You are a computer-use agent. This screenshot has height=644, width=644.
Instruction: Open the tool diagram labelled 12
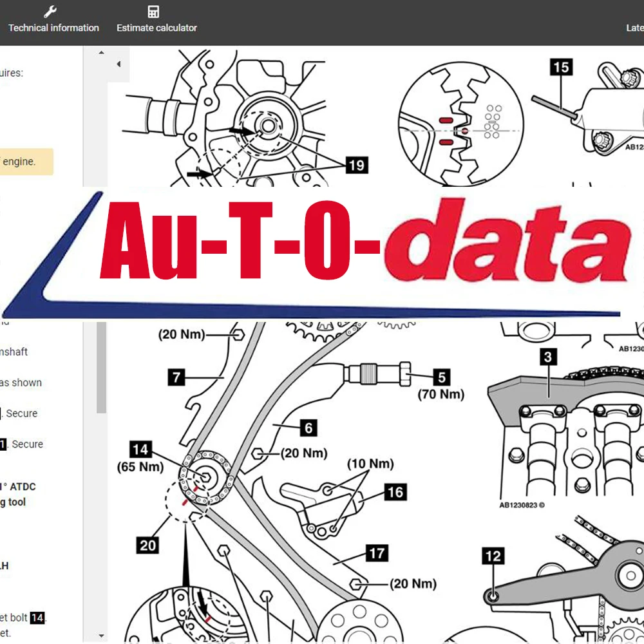tap(563, 579)
